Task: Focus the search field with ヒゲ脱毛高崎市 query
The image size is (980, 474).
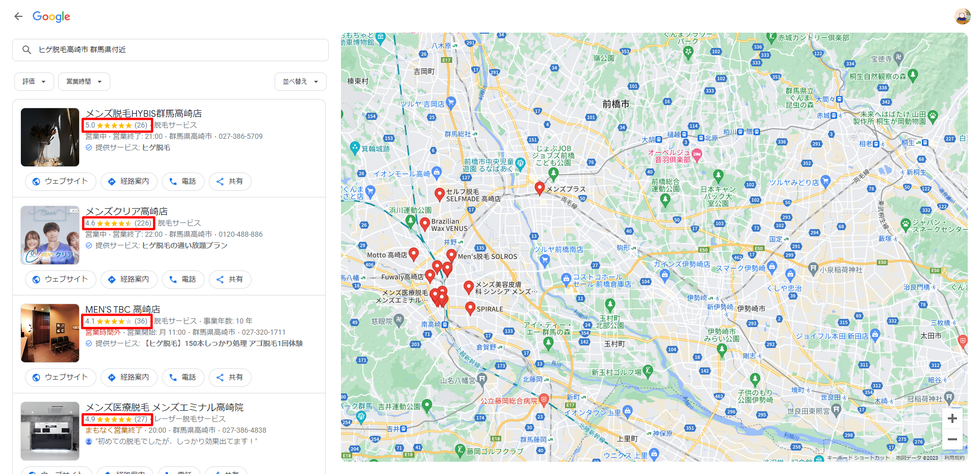Action: tap(170, 49)
